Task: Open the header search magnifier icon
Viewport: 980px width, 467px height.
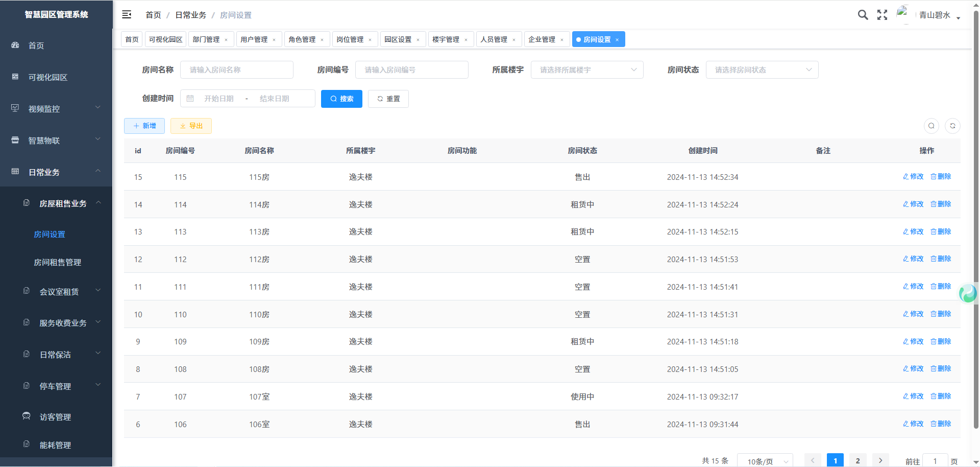Action: (863, 15)
